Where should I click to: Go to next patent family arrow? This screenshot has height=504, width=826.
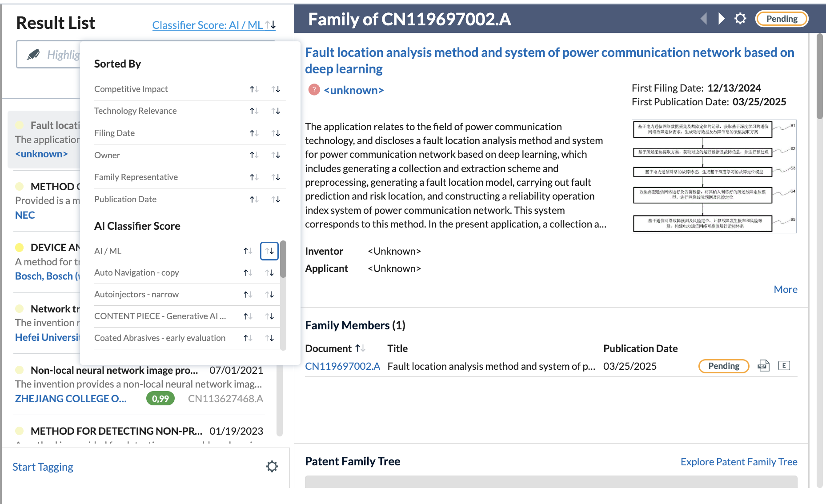722,19
